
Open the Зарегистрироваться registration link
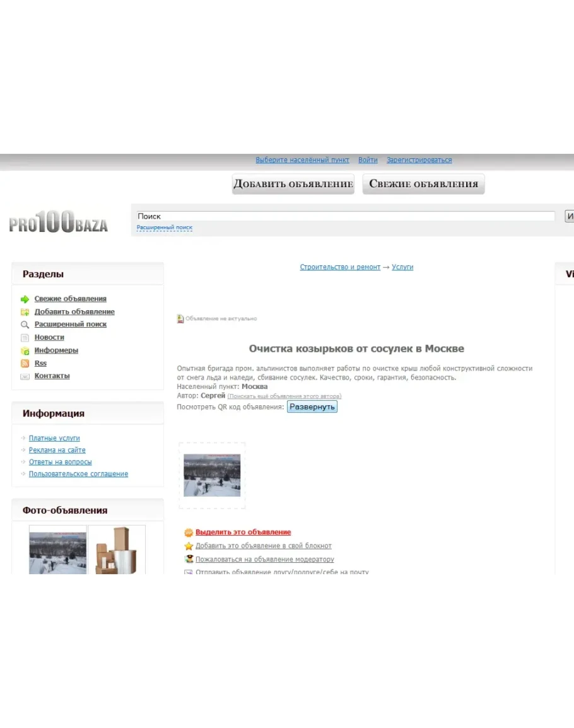coord(419,160)
